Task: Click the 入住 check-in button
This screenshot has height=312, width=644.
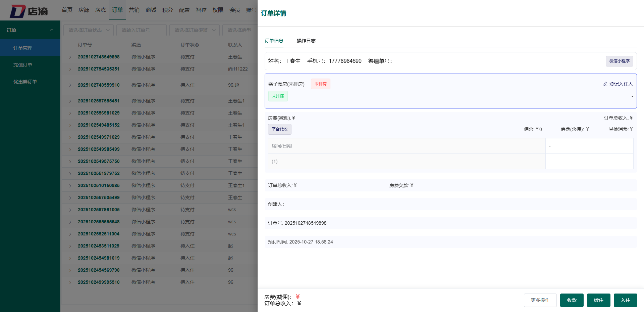Action: tap(625, 300)
